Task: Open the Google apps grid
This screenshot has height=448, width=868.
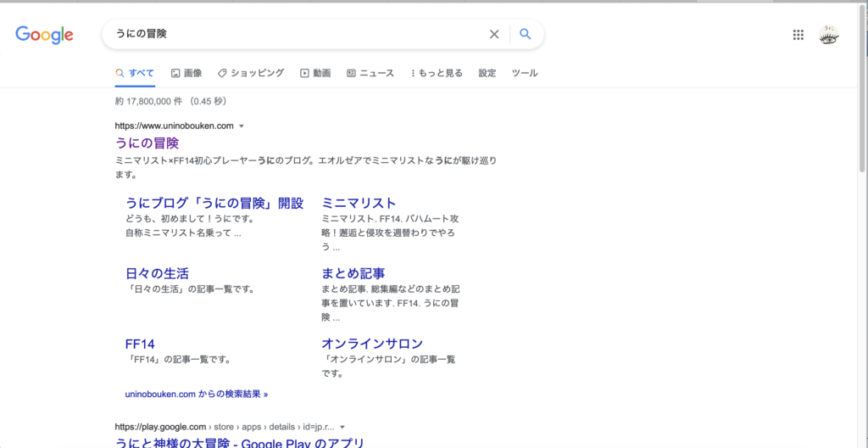Action: [x=798, y=35]
